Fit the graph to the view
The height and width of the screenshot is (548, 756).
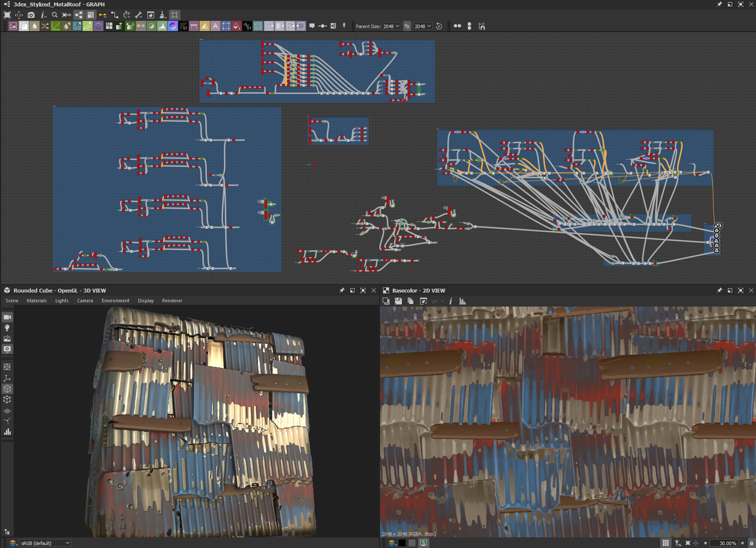[x=7, y=15]
